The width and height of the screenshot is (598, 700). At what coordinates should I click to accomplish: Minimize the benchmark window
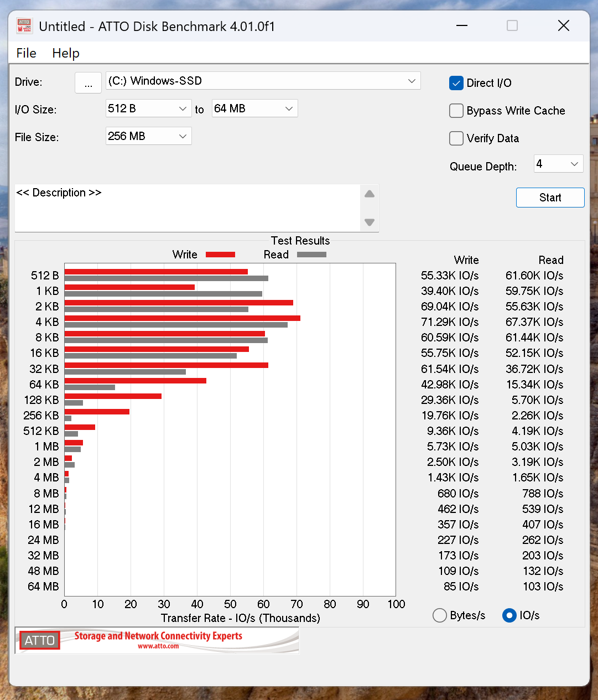pyautogui.click(x=462, y=26)
